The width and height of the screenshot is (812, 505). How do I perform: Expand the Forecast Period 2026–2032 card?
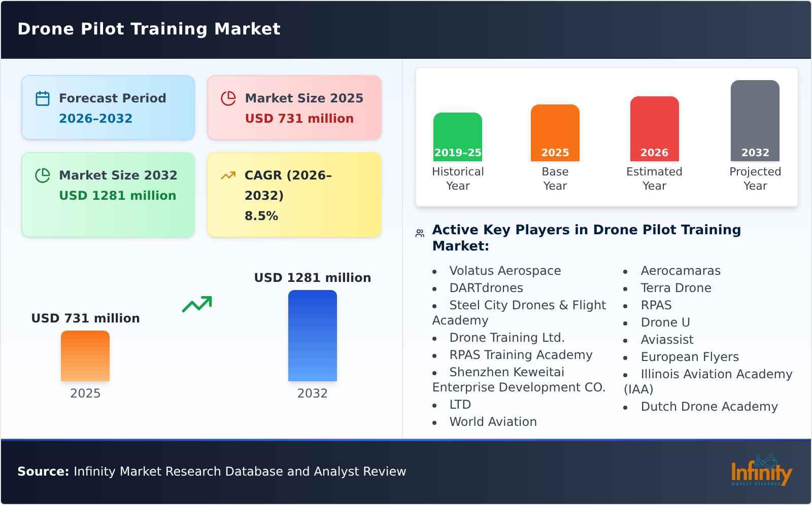pos(108,107)
